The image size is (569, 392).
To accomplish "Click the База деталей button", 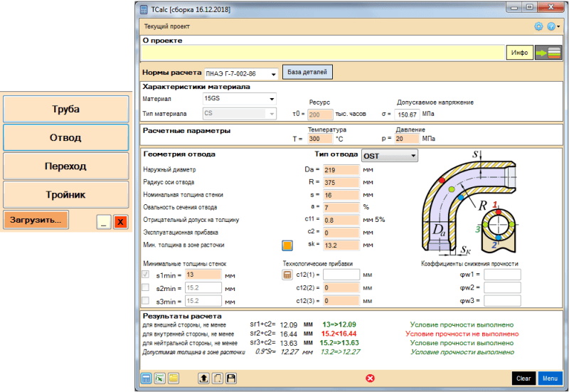I will pos(307,73).
